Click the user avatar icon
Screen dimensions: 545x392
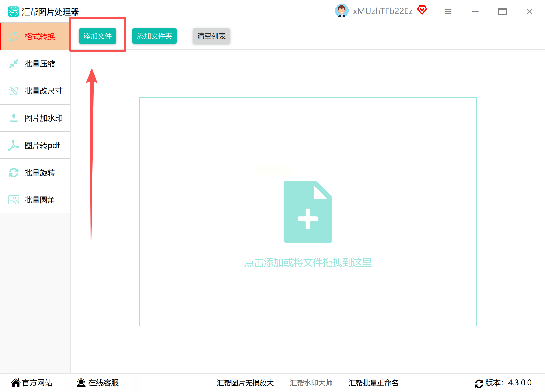(341, 11)
